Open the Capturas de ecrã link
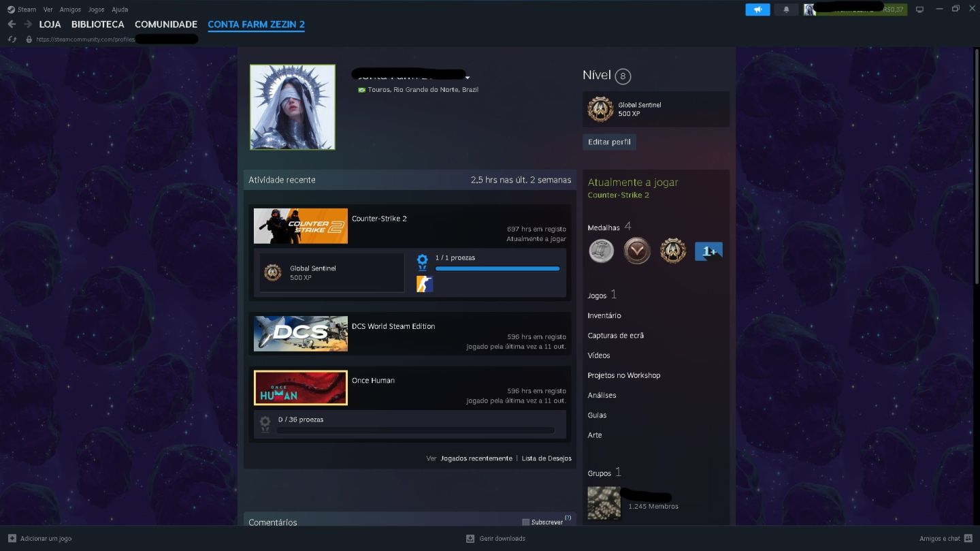980x551 pixels. (616, 336)
